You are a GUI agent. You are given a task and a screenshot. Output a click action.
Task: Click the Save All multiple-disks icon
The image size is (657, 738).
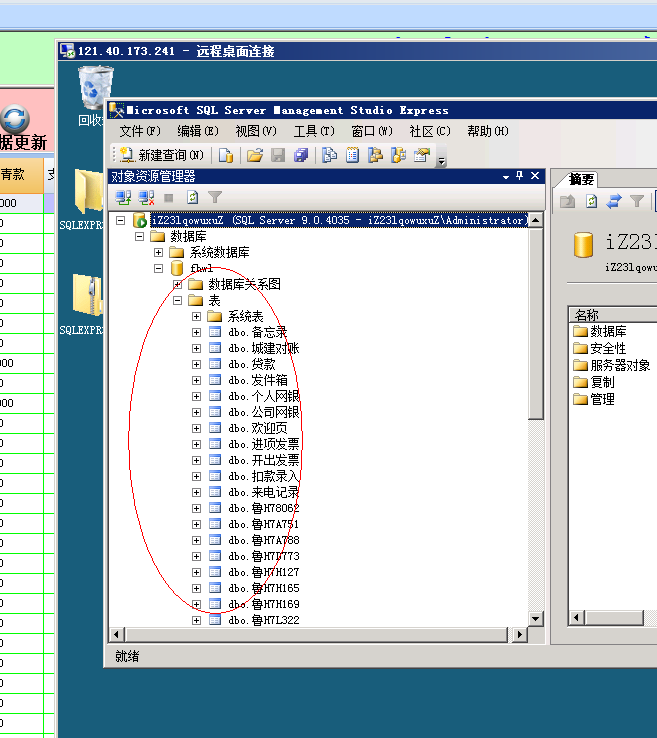[x=301, y=155]
